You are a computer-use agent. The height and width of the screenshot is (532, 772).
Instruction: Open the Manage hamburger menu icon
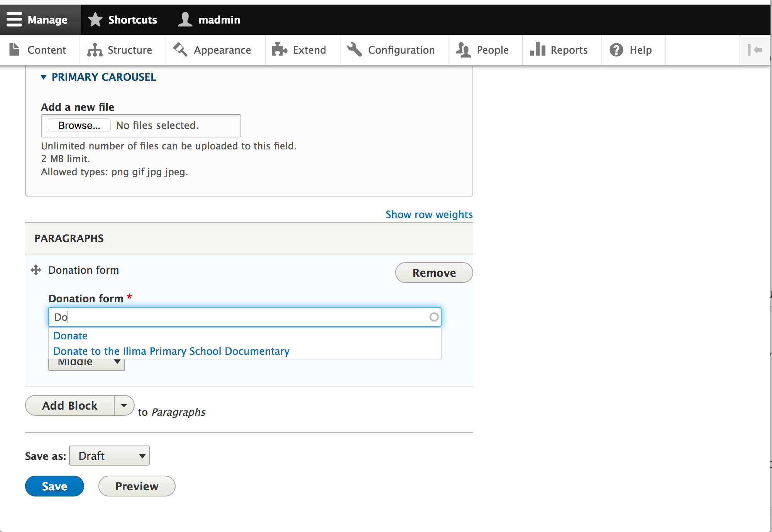pos(14,19)
